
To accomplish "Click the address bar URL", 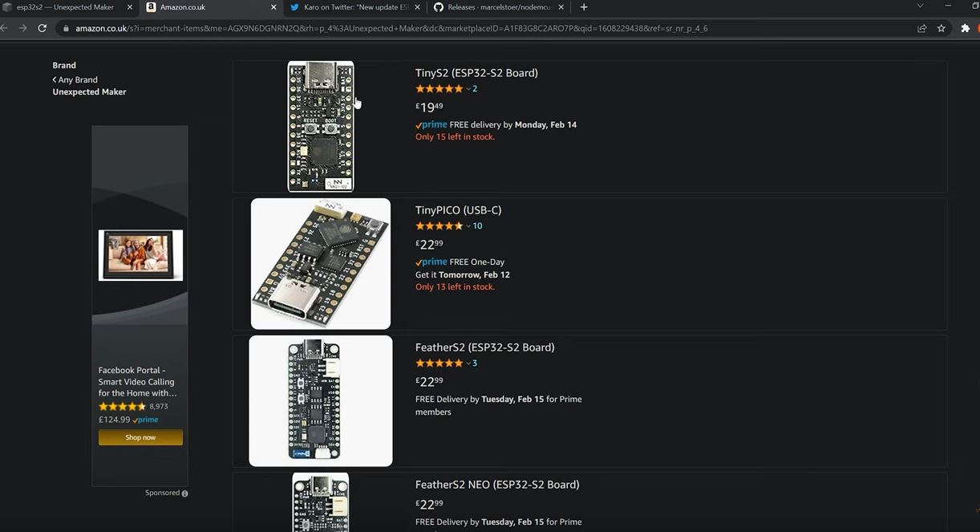I will [391, 28].
